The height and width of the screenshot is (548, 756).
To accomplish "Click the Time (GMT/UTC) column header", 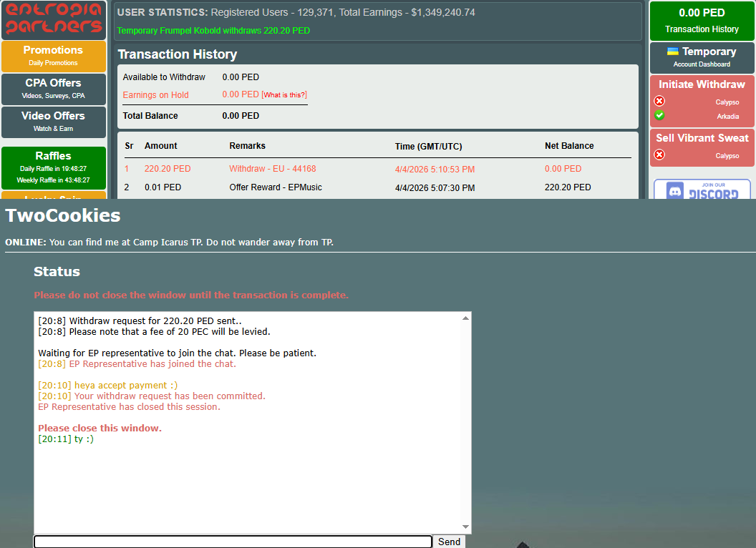I will click(428, 146).
